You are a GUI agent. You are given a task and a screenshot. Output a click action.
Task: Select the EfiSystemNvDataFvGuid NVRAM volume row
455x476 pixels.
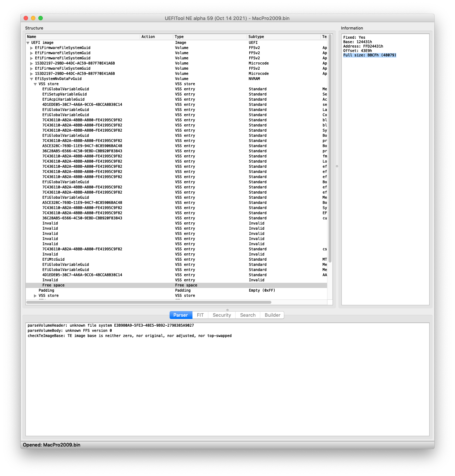point(176,79)
